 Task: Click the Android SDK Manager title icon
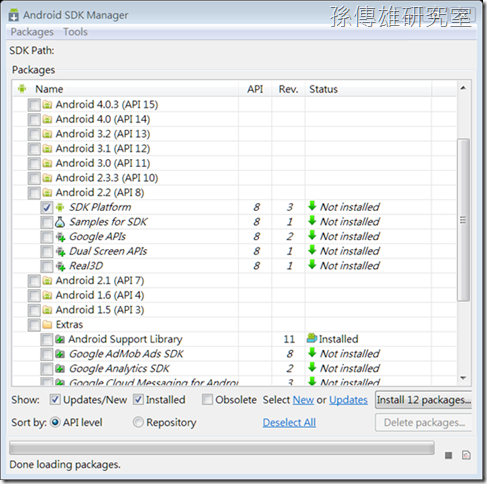pos(14,15)
